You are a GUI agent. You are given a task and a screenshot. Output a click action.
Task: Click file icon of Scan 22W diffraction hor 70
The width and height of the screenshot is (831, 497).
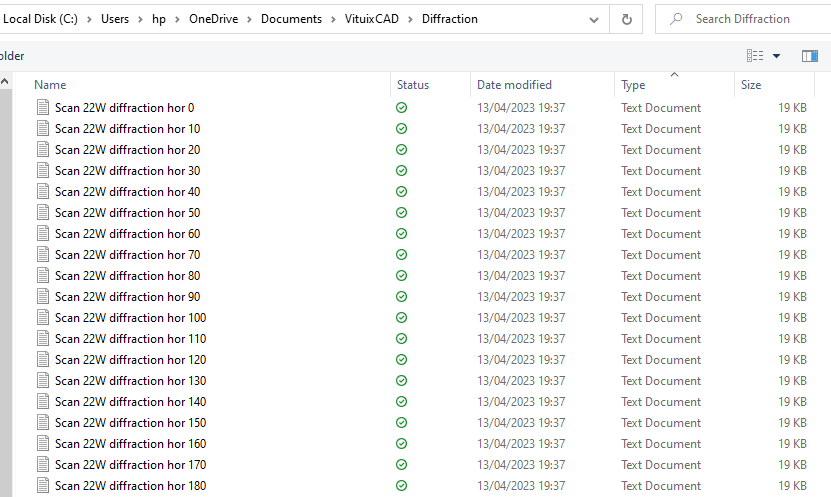pos(43,255)
